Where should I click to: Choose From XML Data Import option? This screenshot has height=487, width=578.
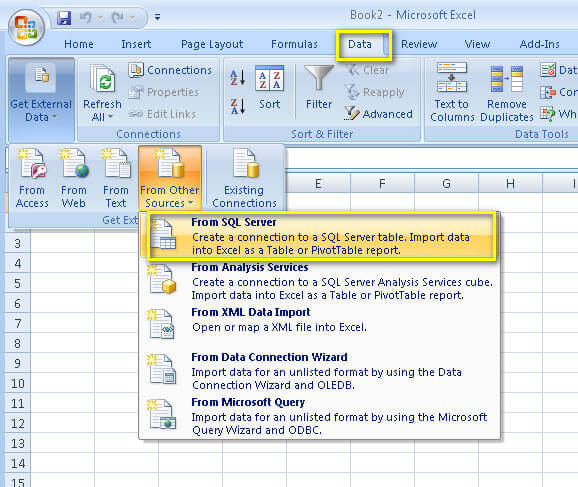[320, 324]
